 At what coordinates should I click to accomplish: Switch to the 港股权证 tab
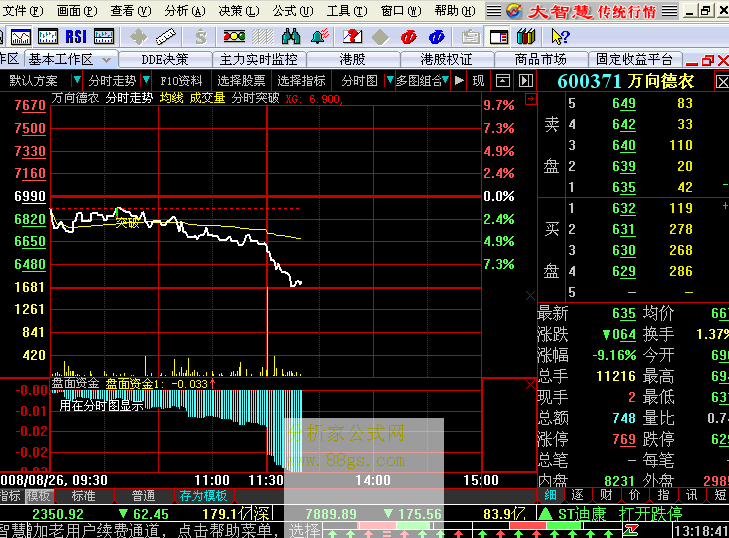pyautogui.click(x=446, y=60)
